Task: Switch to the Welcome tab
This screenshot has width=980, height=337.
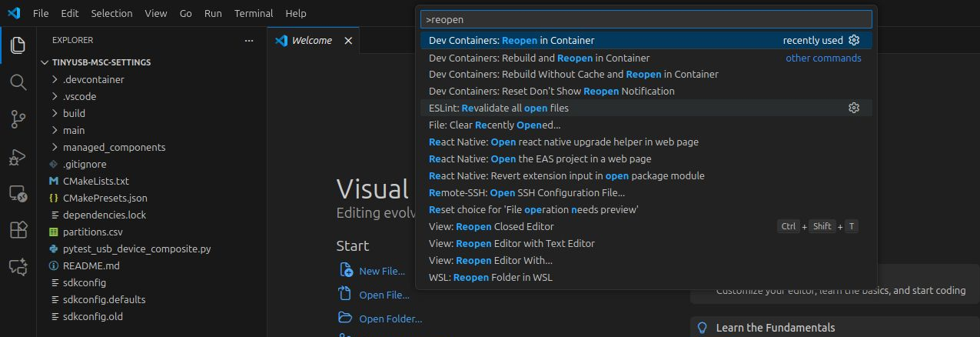Action: pos(313,41)
